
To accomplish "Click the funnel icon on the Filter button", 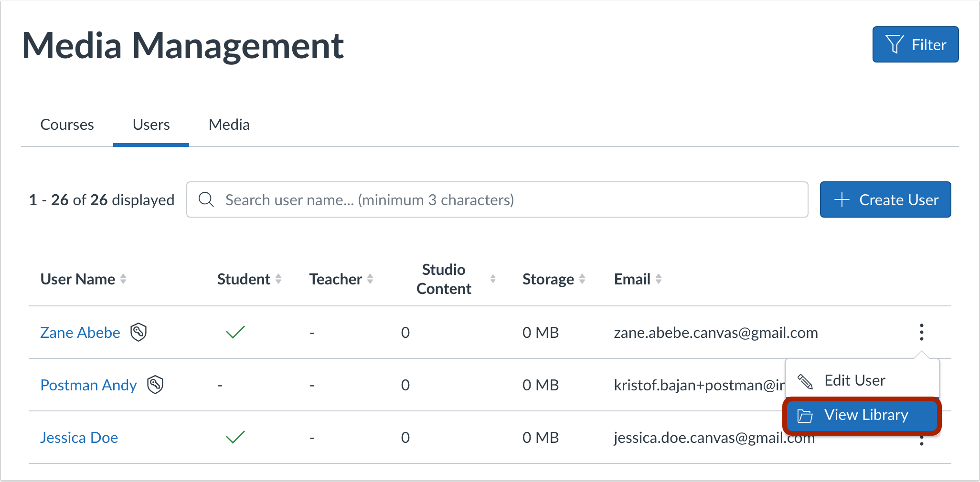I will pos(894,44).
